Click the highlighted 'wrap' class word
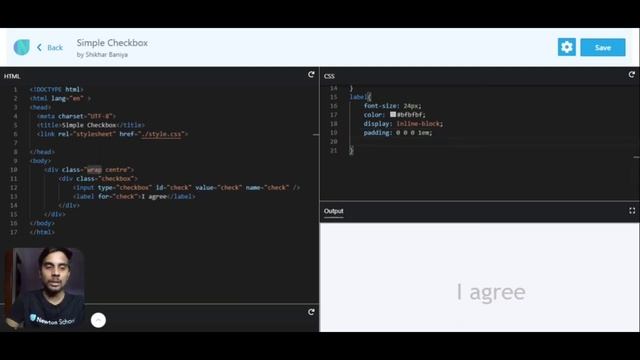640x360 pixels. tap(94, 170)
